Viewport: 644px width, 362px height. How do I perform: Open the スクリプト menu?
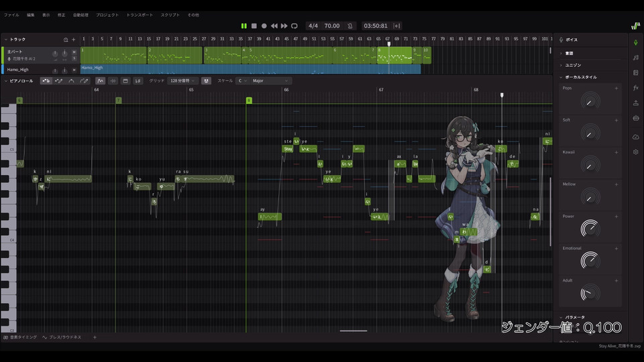coord(170,15)
